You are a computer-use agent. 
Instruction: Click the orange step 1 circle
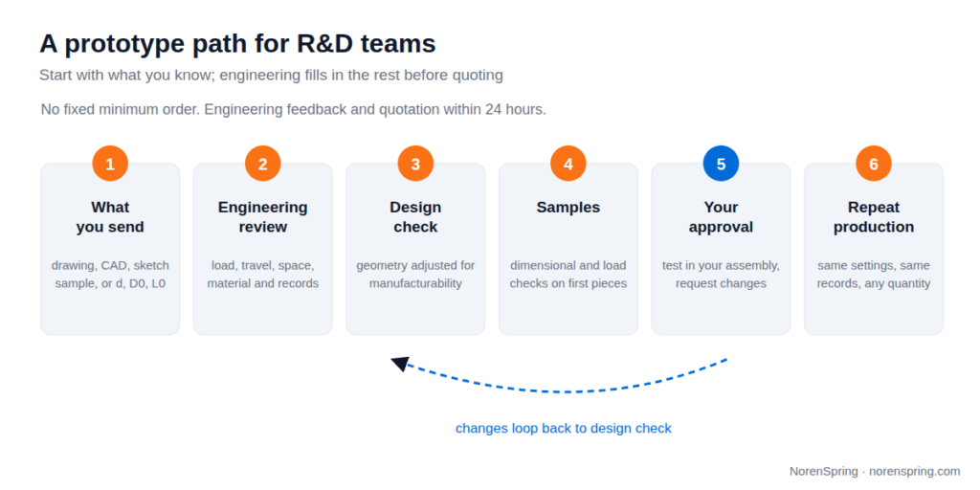tap(110, 164)
